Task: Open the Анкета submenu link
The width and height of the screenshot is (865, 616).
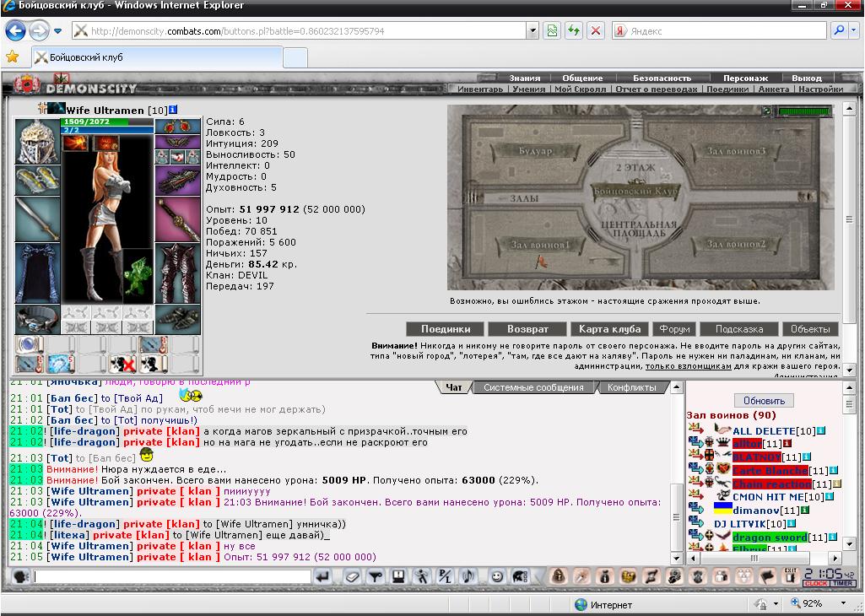Action: 773,89
